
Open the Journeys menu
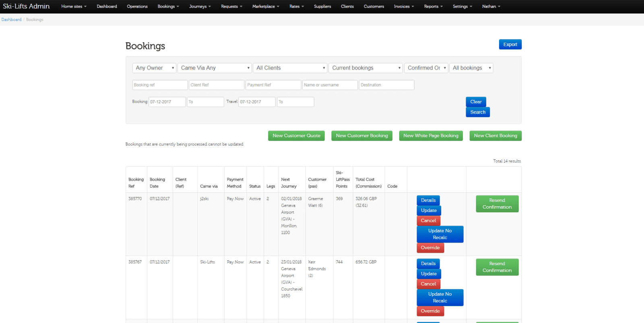(x=200, y=6)
